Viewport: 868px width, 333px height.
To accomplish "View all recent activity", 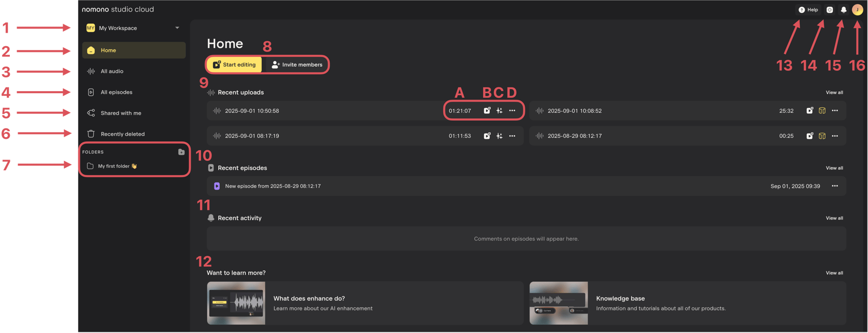I will coord(834,218).
